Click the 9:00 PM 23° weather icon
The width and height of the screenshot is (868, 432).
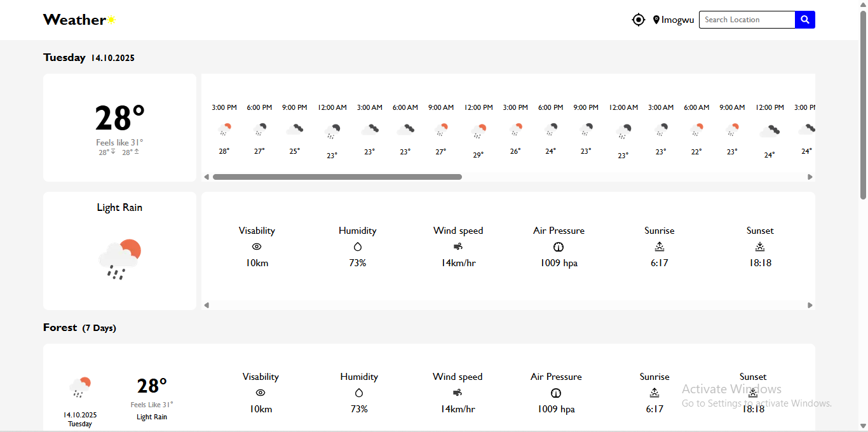[586, 130]
